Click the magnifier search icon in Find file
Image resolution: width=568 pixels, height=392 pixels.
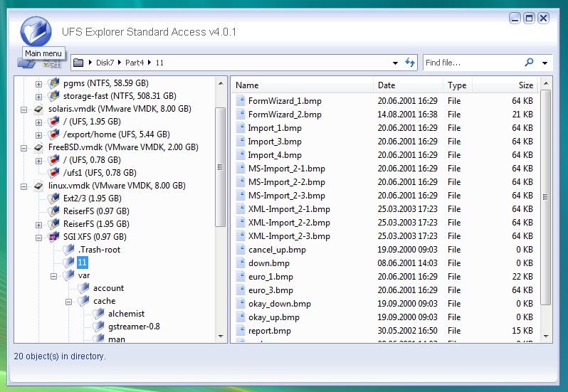click(x=529, y=63)
